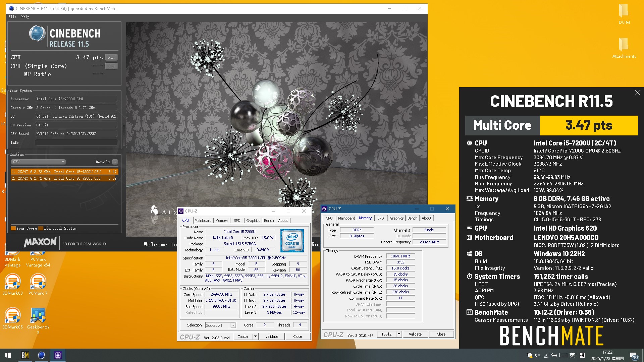This screenshot has height=362, width=644.
Task: Open About tab in left CPU-Z
Action: pos(283,221)
